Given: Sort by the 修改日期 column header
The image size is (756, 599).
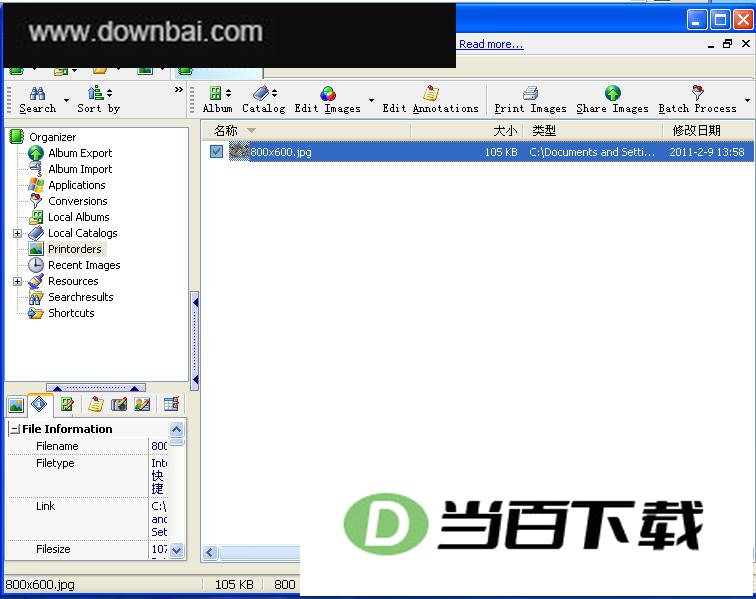Looking at the screenshot, I should pos(709,130).
